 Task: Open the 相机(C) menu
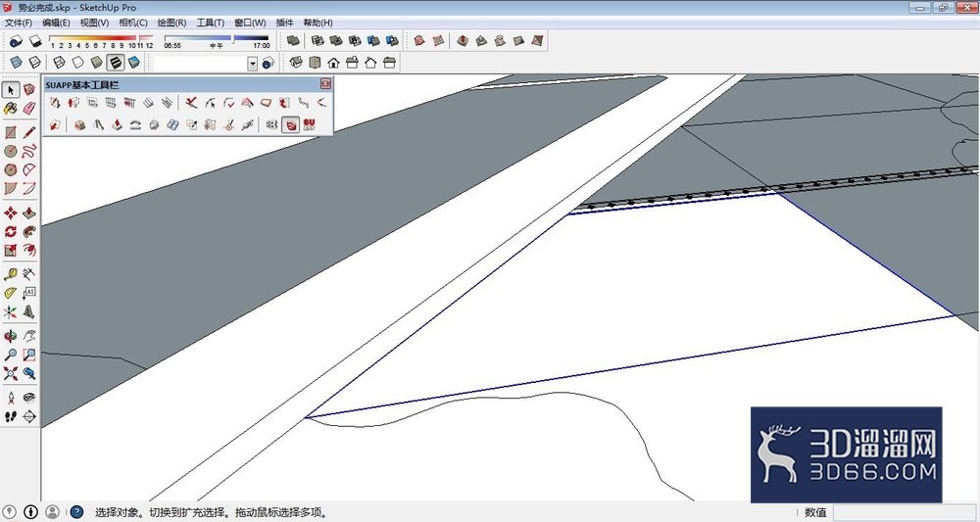pos(133,23)
